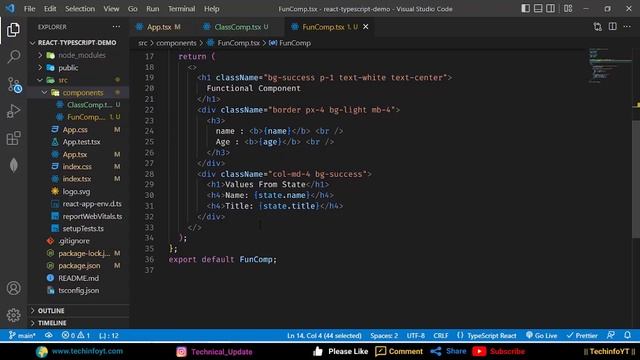Open the Edit menu
This screenshot has width=640, height=360.
[50, 9]
